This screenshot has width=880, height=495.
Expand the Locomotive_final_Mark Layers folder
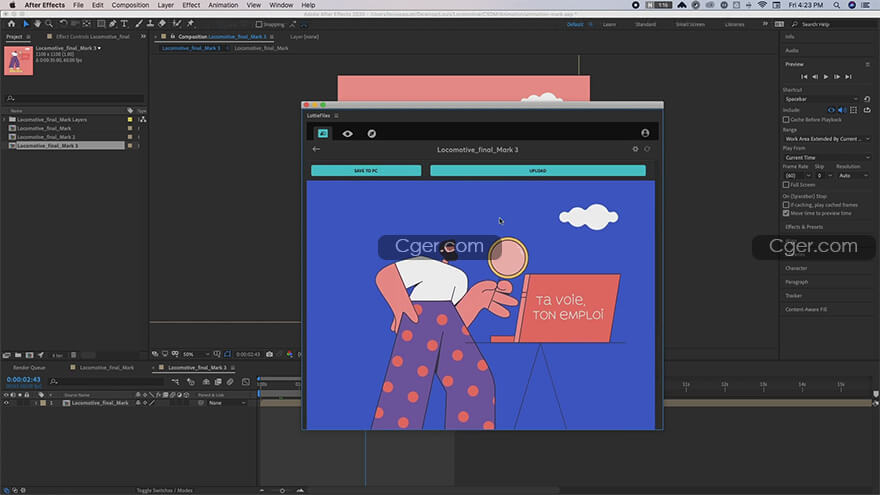[x=5, y=120]
